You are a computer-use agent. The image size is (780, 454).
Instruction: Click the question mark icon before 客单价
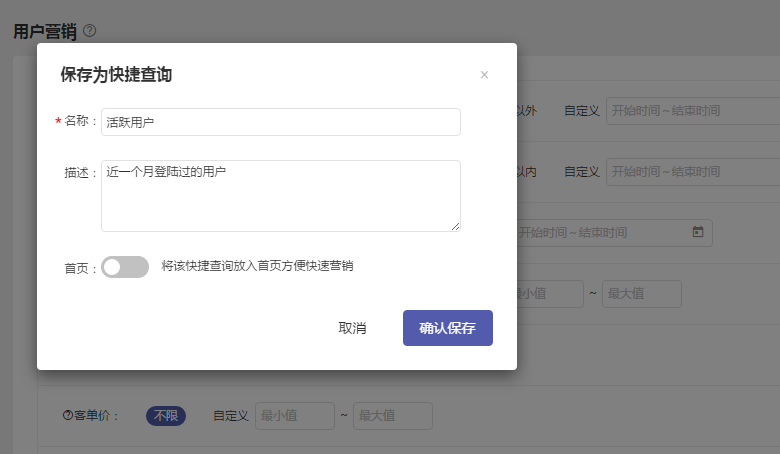click(x=68, y=416)
